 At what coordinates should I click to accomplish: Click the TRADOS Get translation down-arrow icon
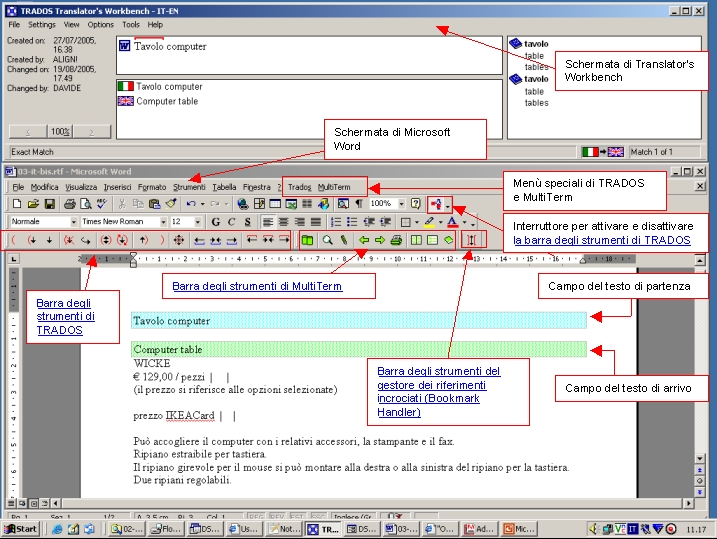pos(49,240)
